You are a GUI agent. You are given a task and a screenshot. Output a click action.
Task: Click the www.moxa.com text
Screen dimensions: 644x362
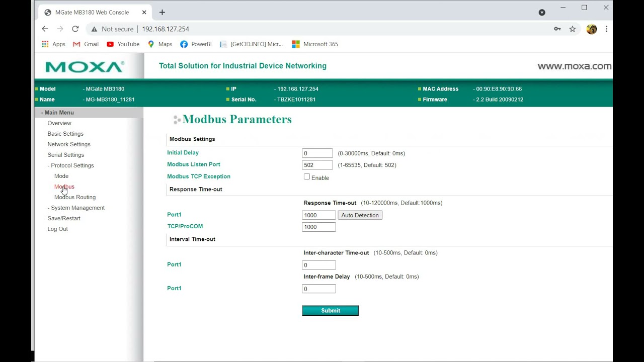(575, 66)
